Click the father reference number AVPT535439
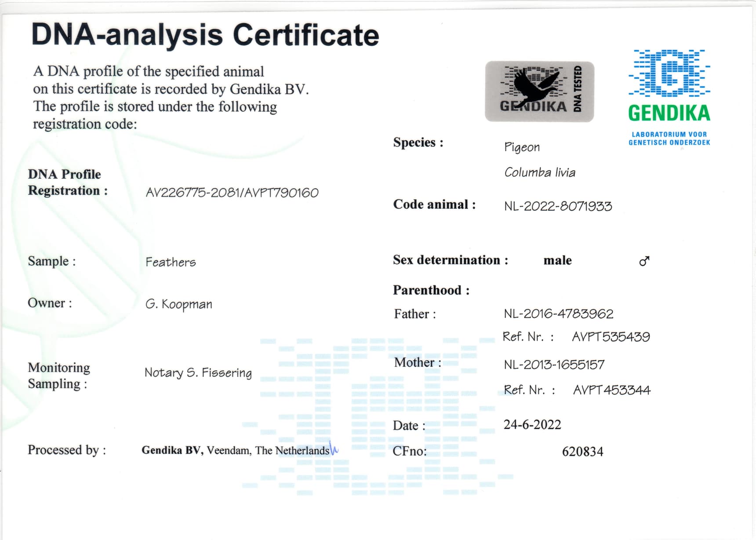The height and width of the screenshot is (540, 756). 611,337
